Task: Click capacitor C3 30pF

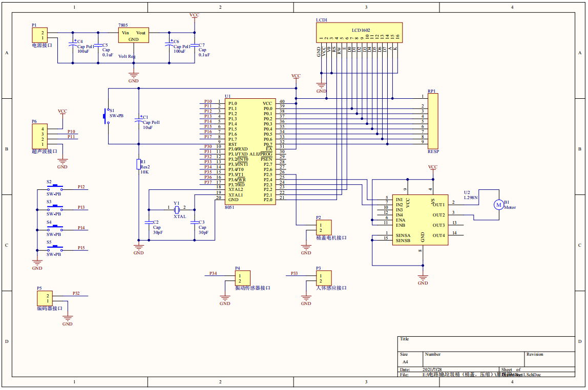Action: pos(195,223)
